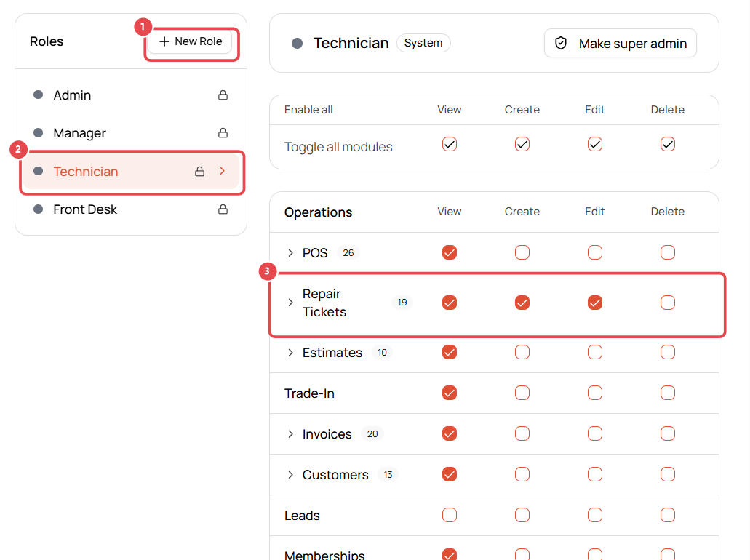This screenshot has width=750, height=560.
Task: Toggle View for all modules
Action: click(449, 145)
